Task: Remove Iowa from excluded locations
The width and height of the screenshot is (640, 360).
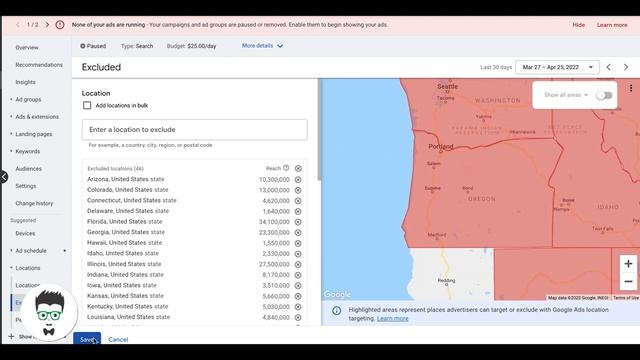Action: (x=298, y=286)
